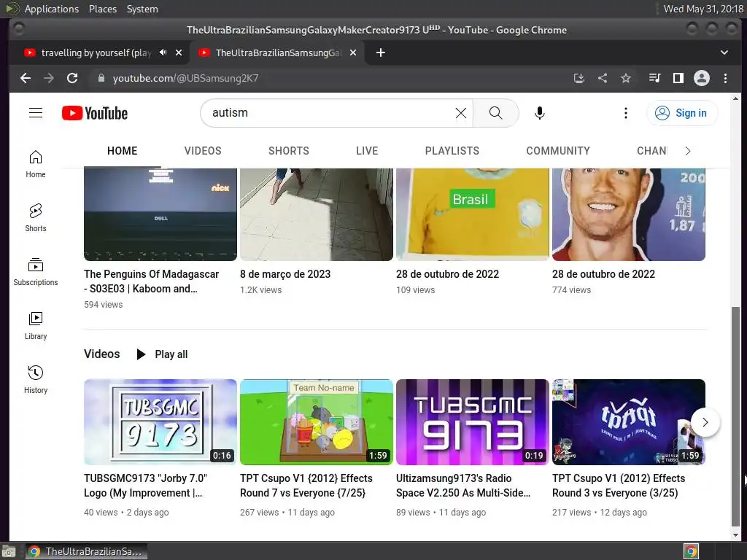Go back in Chrome
The height and width of the screenshot is (560, 747).
tap(26, 78)
